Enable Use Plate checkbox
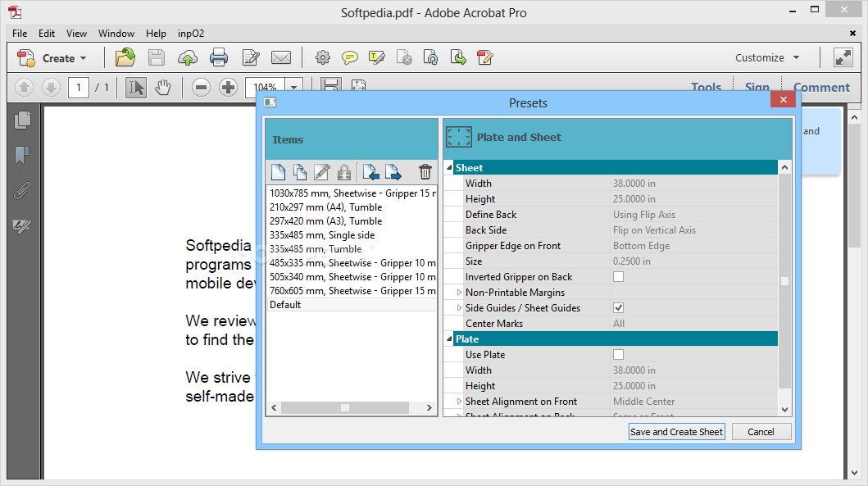Screen dimensions: 868x486 (618, 354)
